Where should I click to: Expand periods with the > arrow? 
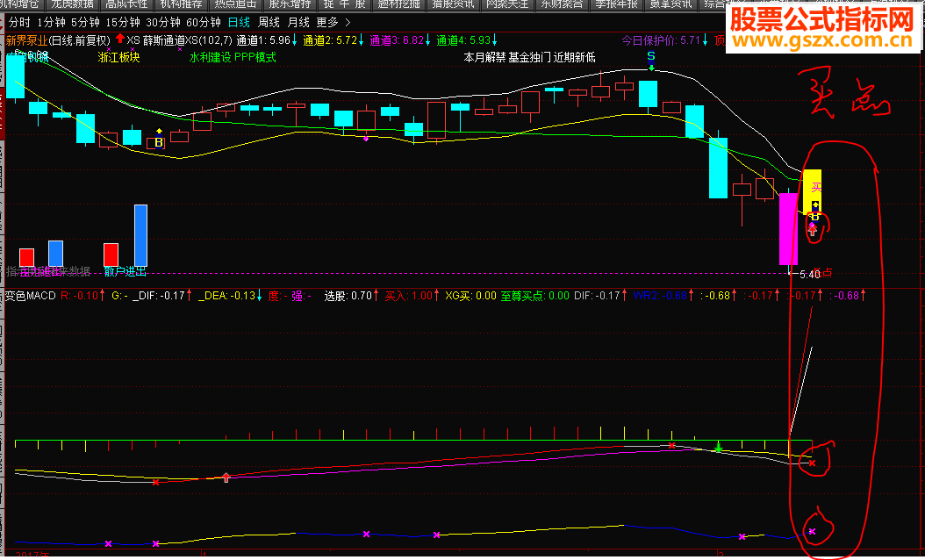click(348, 23)
